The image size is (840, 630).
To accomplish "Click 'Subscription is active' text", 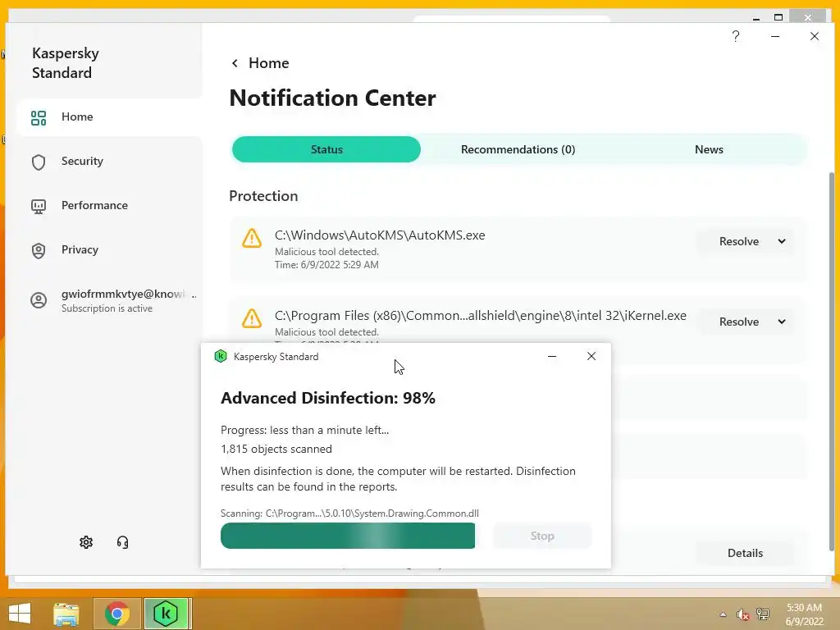I will (x=107, y=308).
